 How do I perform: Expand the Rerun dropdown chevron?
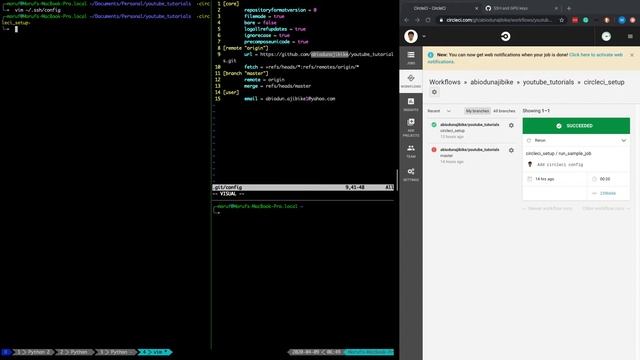623,140
